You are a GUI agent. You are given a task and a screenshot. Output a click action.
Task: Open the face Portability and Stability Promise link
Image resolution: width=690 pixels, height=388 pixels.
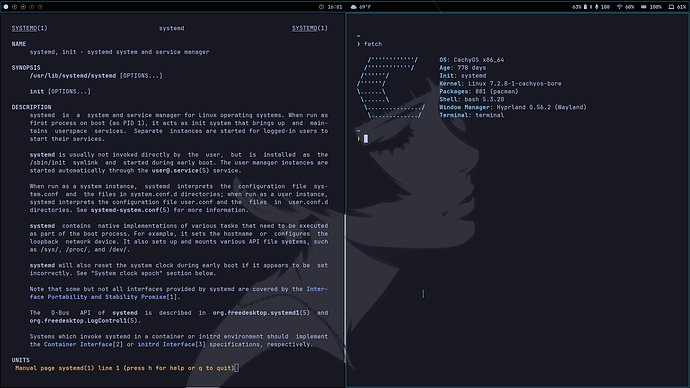coord(98,297)
